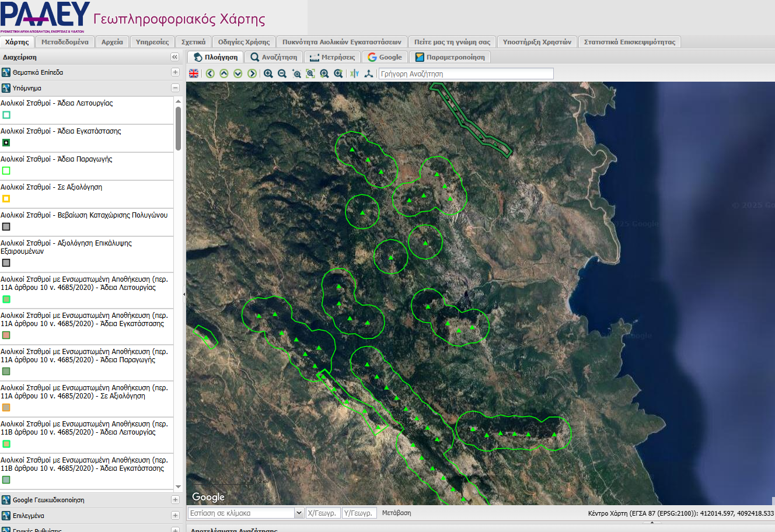The image size is (775, 532).
Task: Collapse the Υπόμνημα legend section
Action: (x=175, y=88)
